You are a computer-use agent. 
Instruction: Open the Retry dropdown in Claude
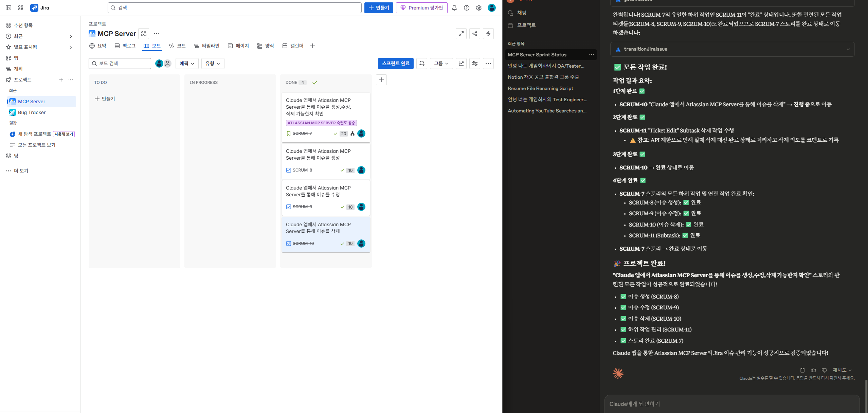[x=842, y=370]
